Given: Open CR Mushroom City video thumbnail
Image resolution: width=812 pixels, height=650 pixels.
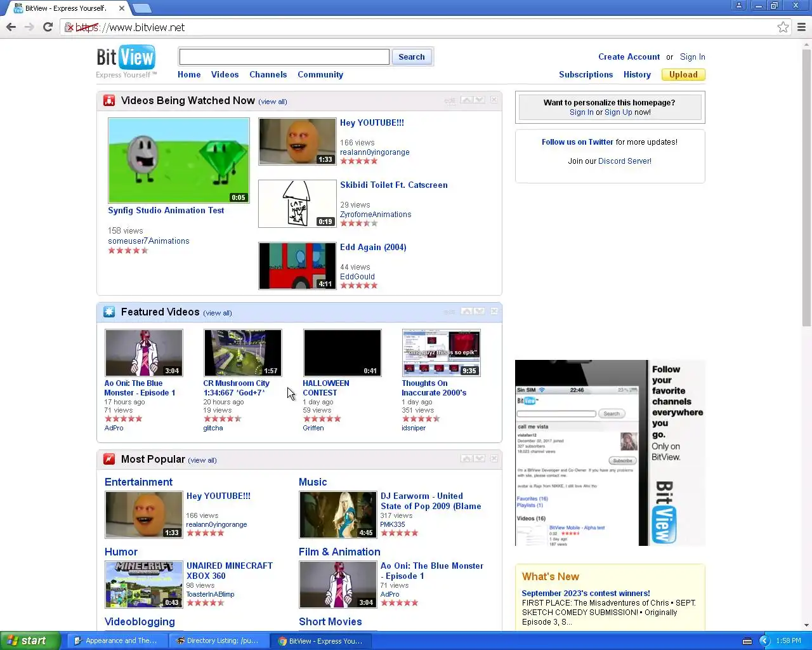Looking at the screenshot, I should pyautogui.click(x=242, y=352).
